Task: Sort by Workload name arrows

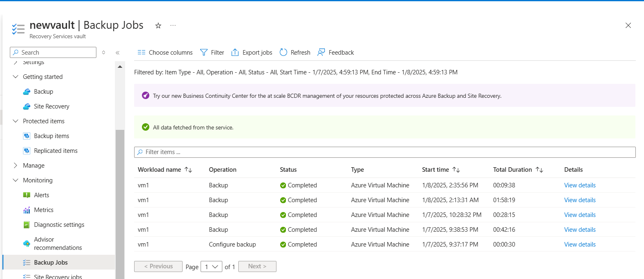Action: [188, 170]
